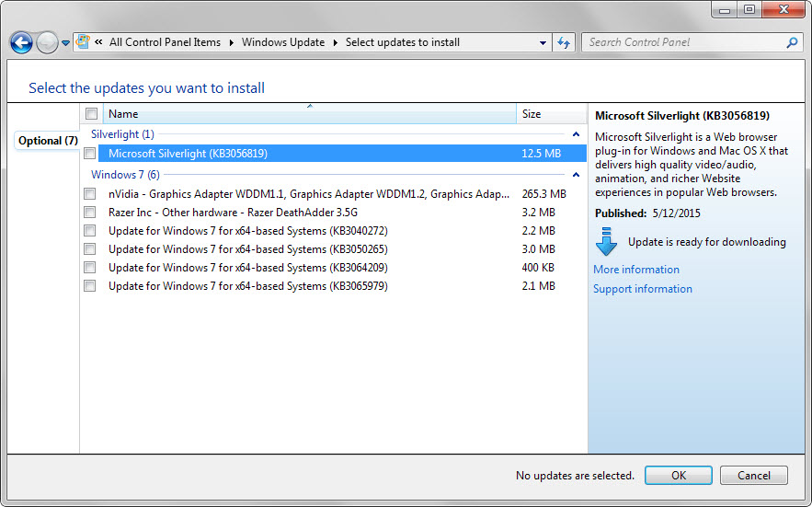Image resolution: width=812 pixels, height=507 pixels.
Task: Check the Microsoft Silverlight (KB3056819) checkbox
Action: 89,154
